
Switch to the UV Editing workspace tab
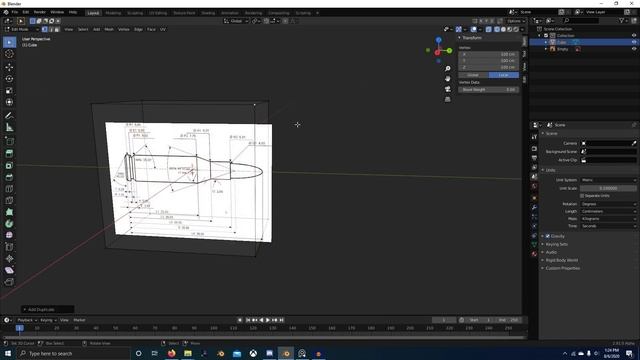pos(158,13)
